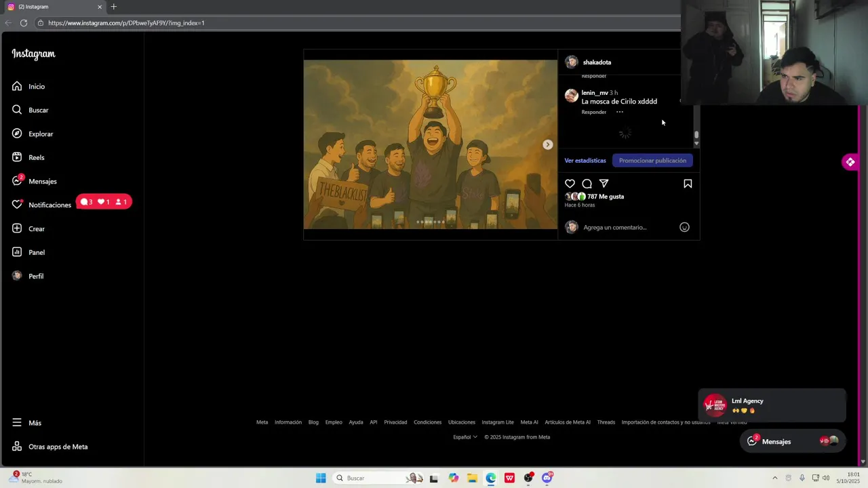The height and width of the screenshot is (488, 868).
Task: Click the trophy post image
Action: click(430, 144)
